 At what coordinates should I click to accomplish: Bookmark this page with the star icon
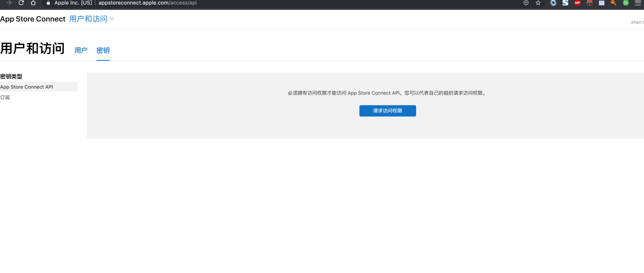coord(538,3)
